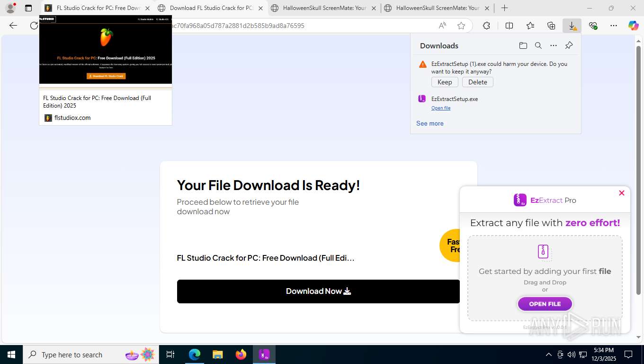
Task: Open the volume tray icon
Action: tap(572, 355)
